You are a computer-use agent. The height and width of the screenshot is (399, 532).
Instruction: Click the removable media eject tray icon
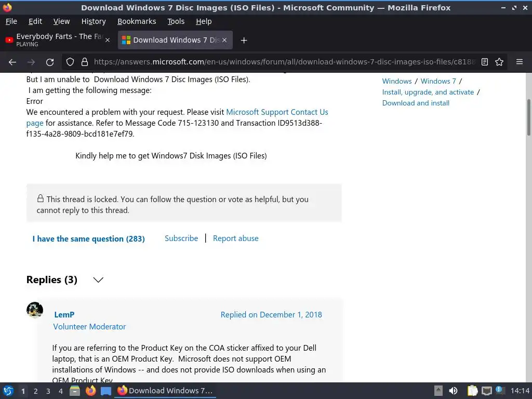(x=438, y=391)
